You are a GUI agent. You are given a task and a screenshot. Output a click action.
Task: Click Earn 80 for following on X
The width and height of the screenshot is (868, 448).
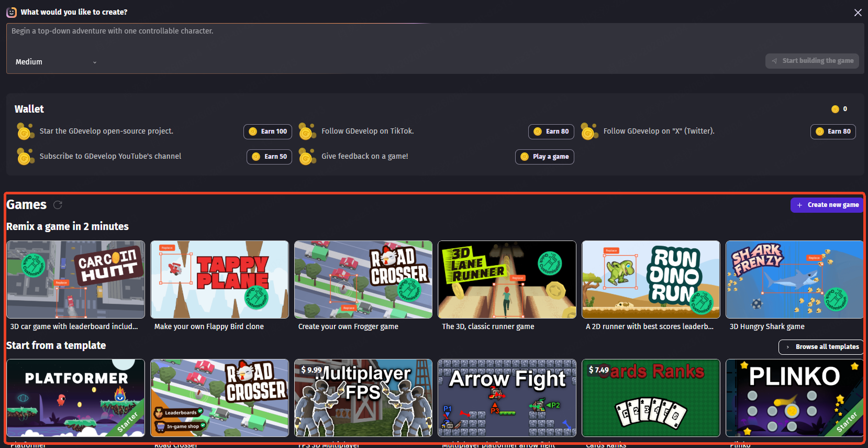(x=833, y=132)
